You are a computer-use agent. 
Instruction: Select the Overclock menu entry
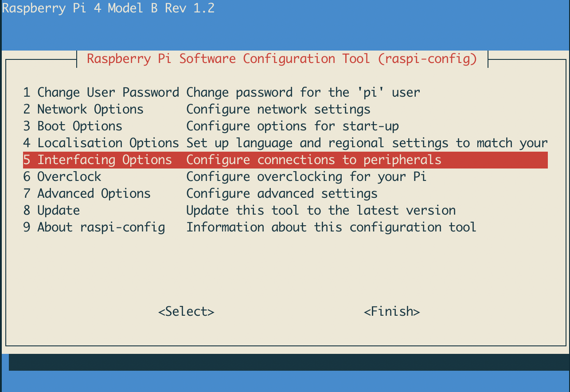coord(62,177)
